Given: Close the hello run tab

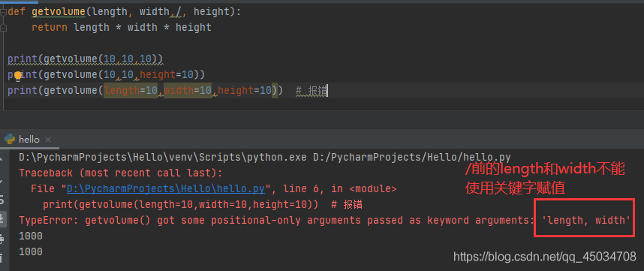Looking at the screenshot, I should tap(48, 140).
